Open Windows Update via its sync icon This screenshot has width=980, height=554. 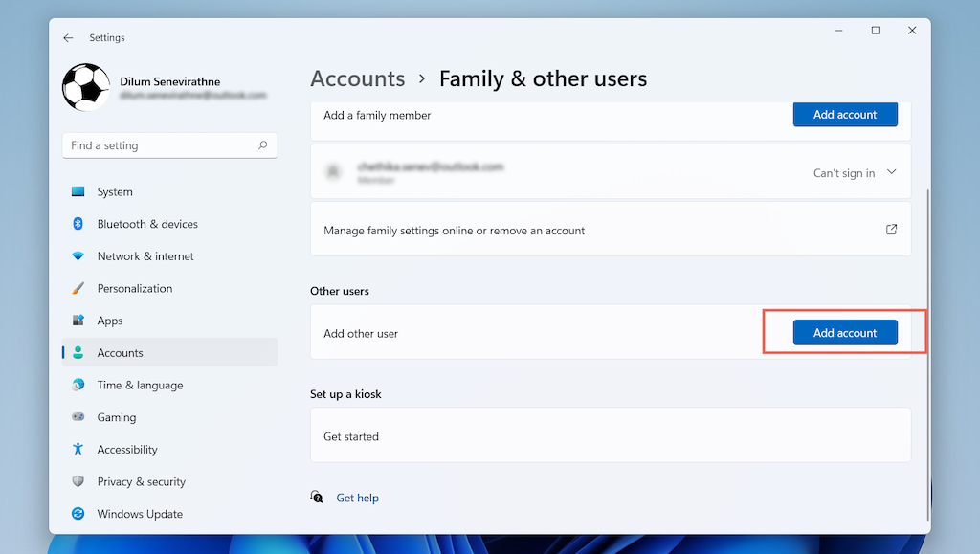coord(78,514)
